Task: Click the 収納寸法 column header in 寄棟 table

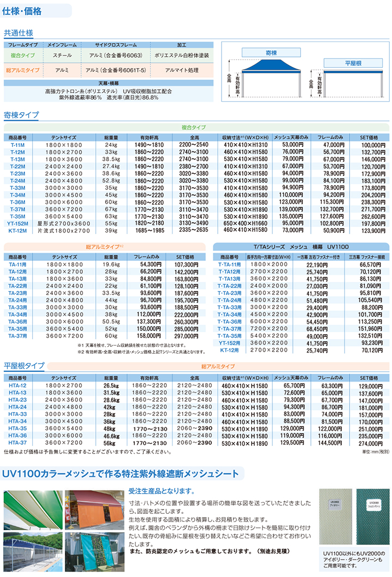Action: tap(245, 137)
